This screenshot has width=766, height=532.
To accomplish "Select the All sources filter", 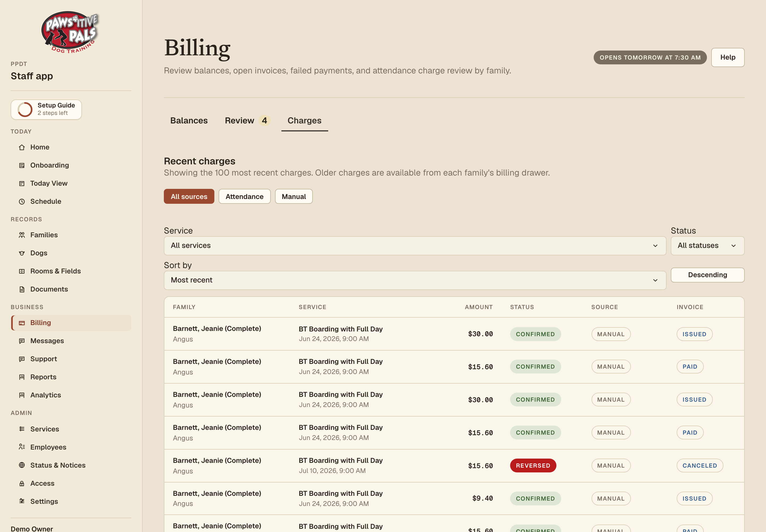I will (189, 196).
